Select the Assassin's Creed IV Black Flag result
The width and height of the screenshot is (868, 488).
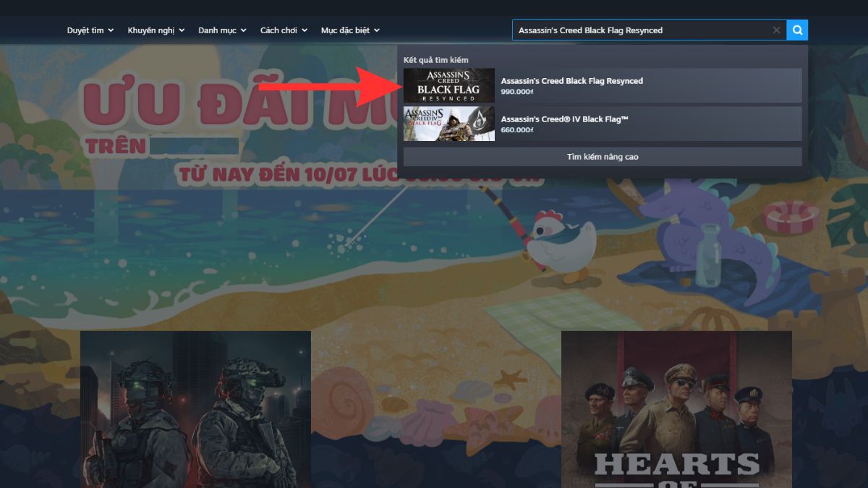603,124
